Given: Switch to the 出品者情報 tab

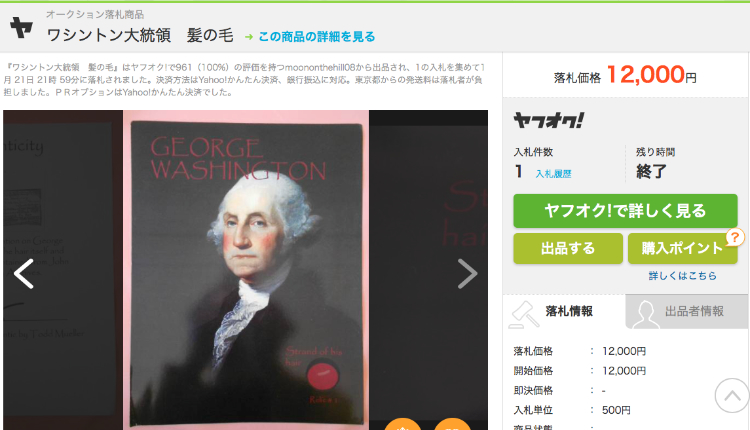Looking at the screenshot, I should [687, 311].
